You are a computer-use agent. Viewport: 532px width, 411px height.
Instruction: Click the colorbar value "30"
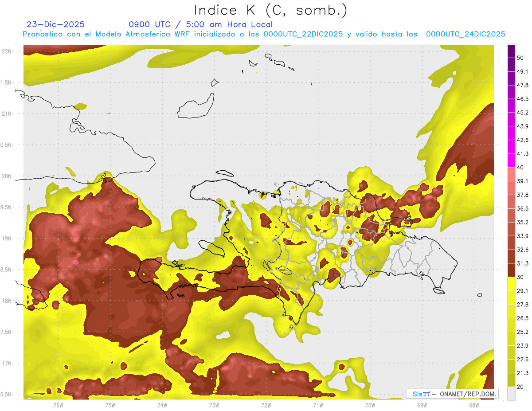pyautogui.click(x=521, y=277)
